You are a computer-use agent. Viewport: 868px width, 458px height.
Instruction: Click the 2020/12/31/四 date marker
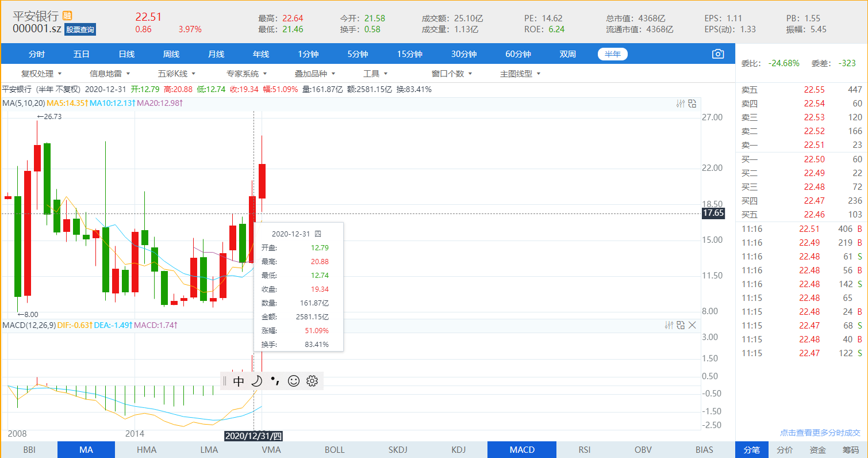[x=253, y=436]
